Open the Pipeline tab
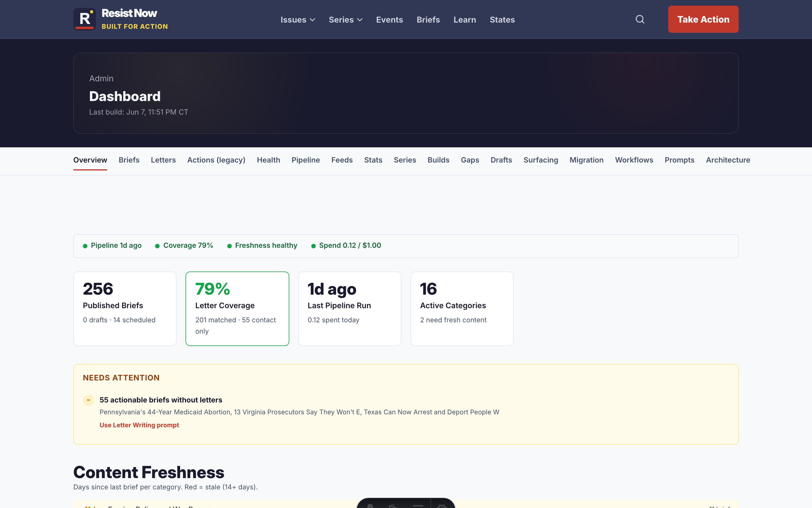This screenshot has width=812, height=508. pyautogui.click(x=305, y=160)
